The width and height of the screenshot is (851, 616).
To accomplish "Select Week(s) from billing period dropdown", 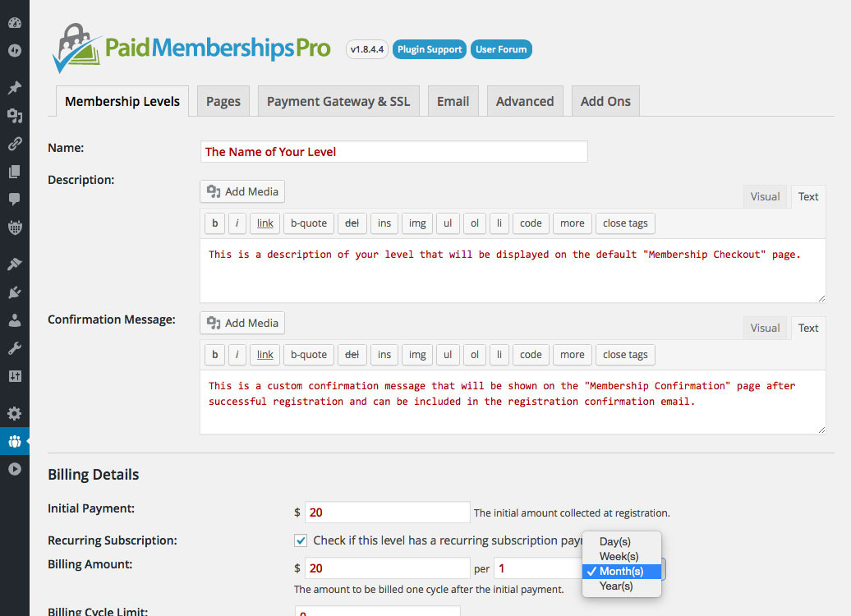I will coord(622,556).
